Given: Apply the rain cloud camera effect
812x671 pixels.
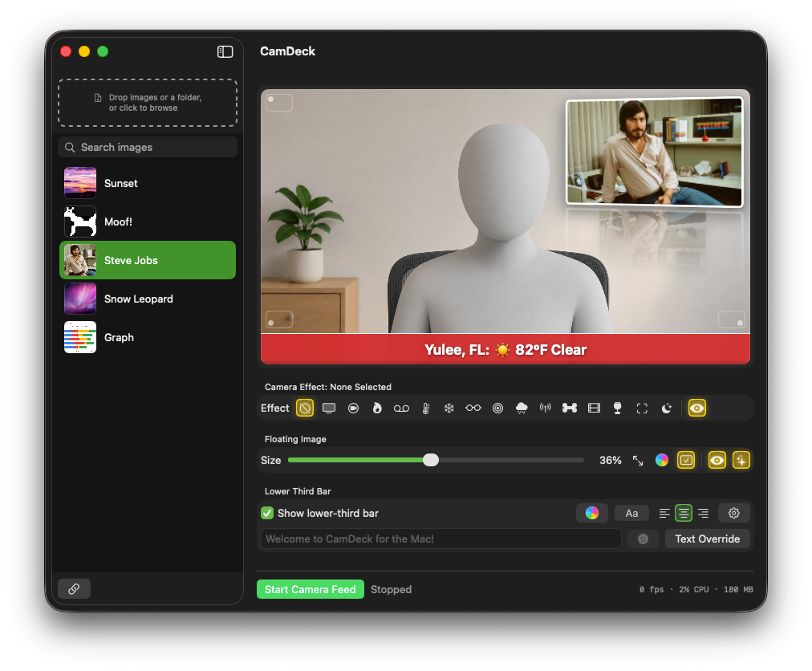Looking at the screenshot, I should (522, 409).
